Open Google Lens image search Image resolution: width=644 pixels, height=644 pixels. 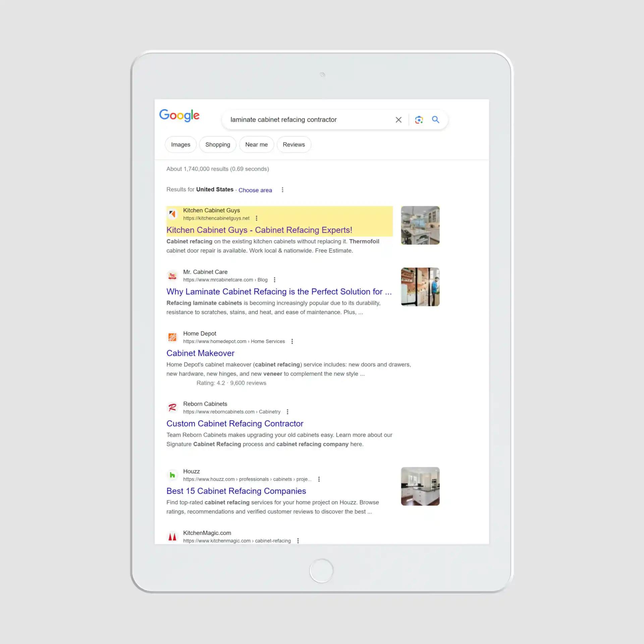(419, 120)
